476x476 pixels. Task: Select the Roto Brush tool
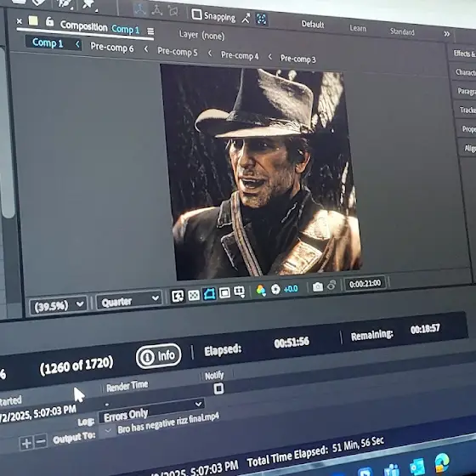pos(64,3)
